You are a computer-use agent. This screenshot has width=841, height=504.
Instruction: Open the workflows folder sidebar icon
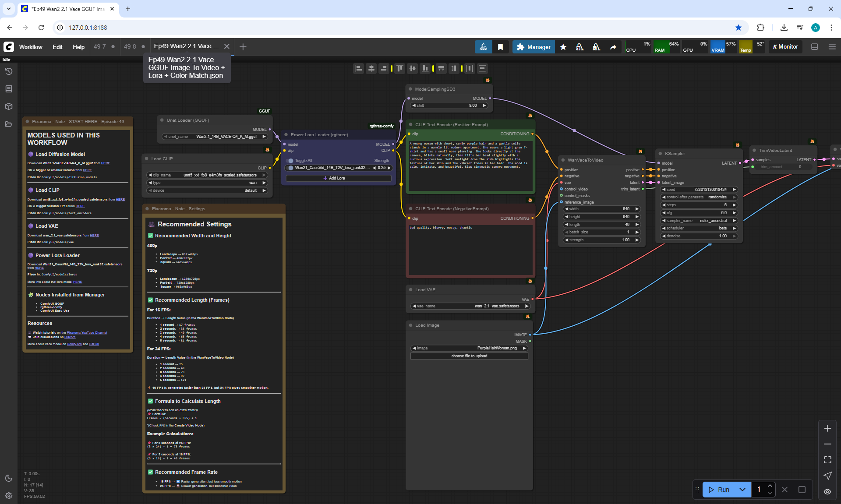click(9, 124)
